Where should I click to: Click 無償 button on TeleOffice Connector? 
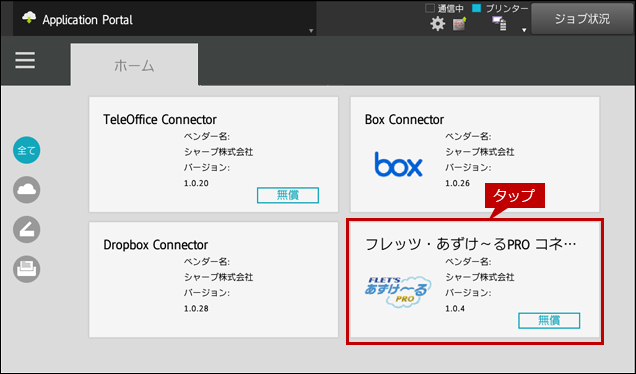point(288,195)
